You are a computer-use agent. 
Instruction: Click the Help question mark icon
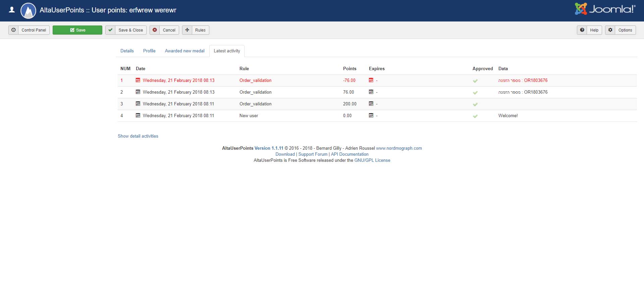pos(582,30)
